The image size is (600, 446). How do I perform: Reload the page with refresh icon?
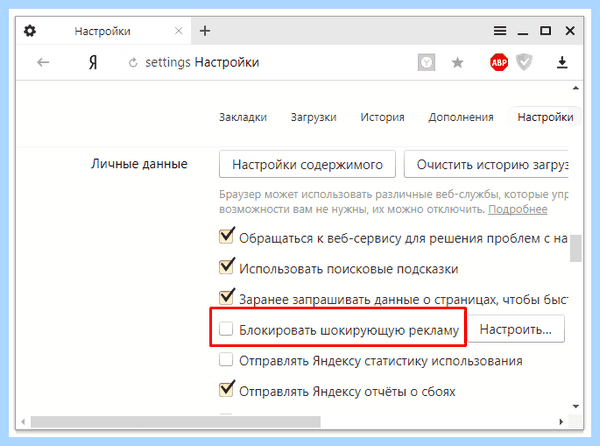pyautogui.click(x=133, y=62)
